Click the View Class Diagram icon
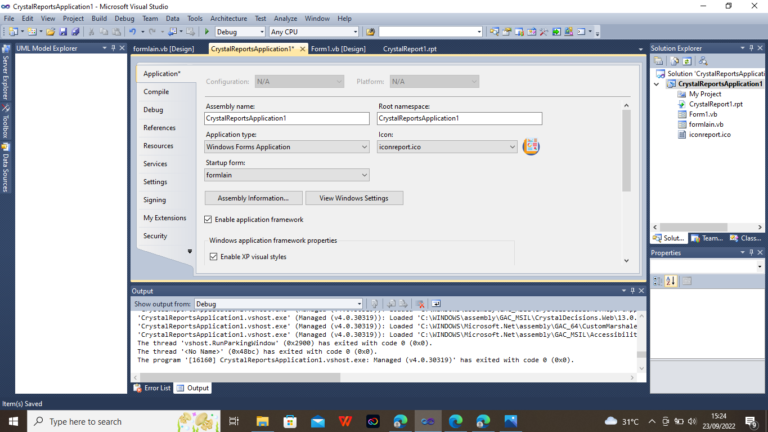Viewport: 768px width, 432px height. pyautogui.click(x=703, y=61)
